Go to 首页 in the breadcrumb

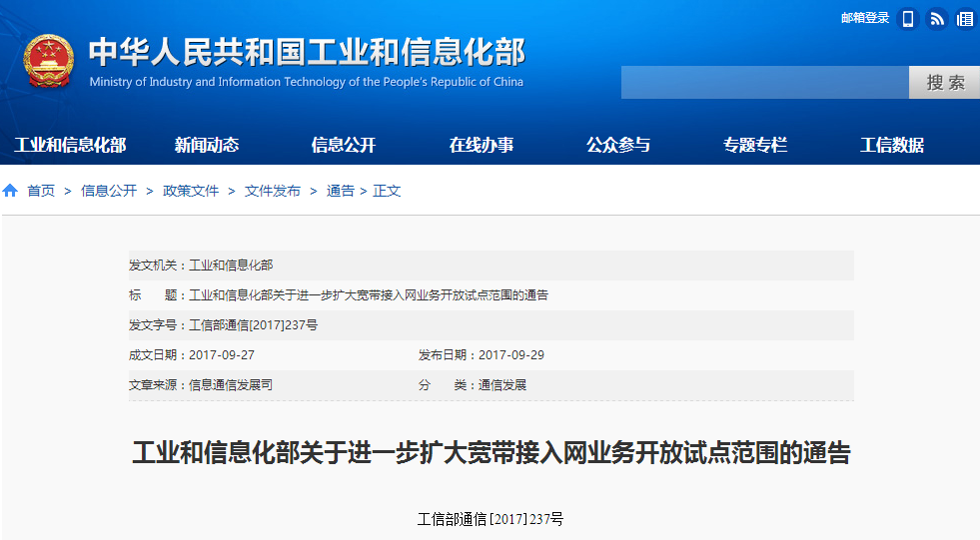[41, 191]
